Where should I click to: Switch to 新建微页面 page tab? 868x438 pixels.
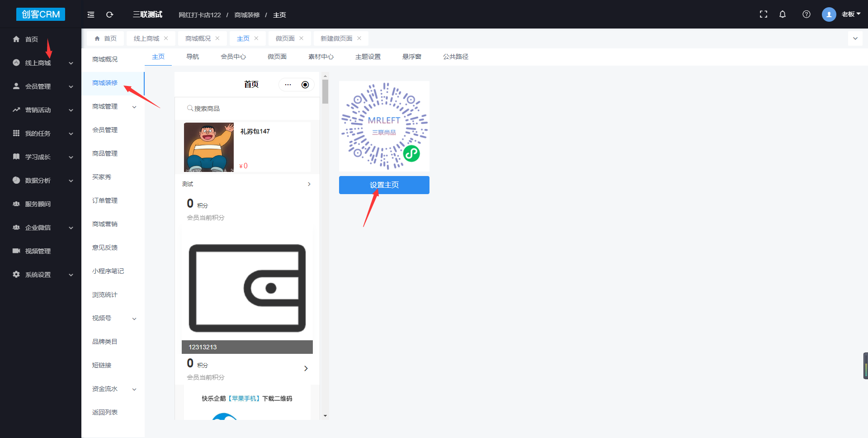336,38
